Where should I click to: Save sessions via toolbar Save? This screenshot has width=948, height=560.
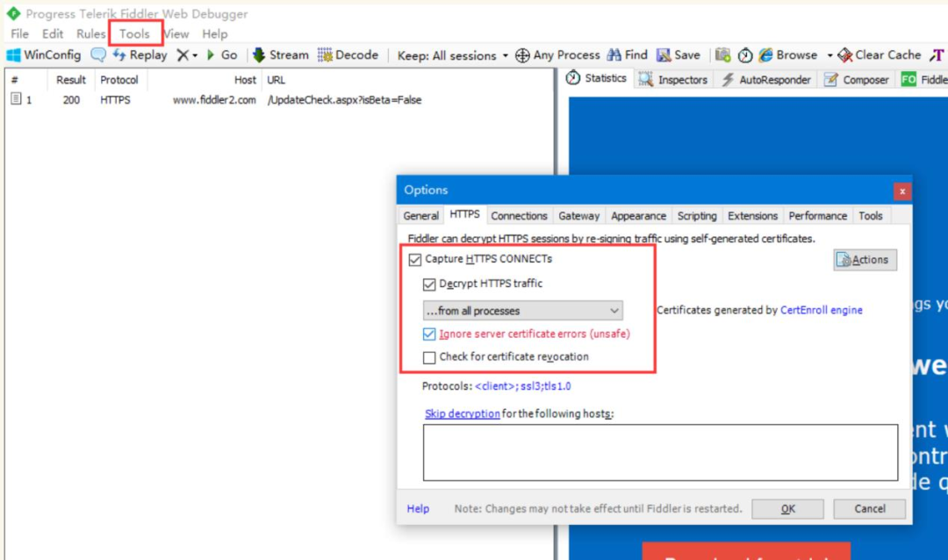click(x=679, y=55)
